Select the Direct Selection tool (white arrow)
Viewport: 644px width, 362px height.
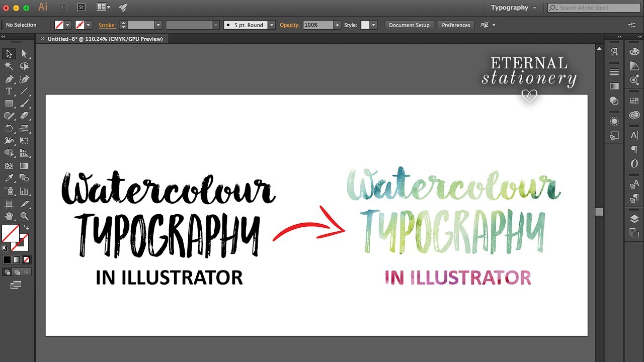(24, 54)
